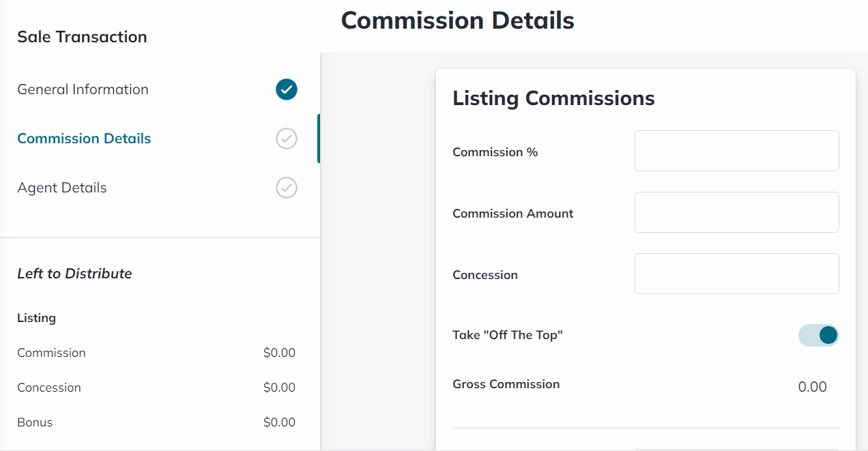Select the Commission Details step
868x451 pixels.
[83, 139]
